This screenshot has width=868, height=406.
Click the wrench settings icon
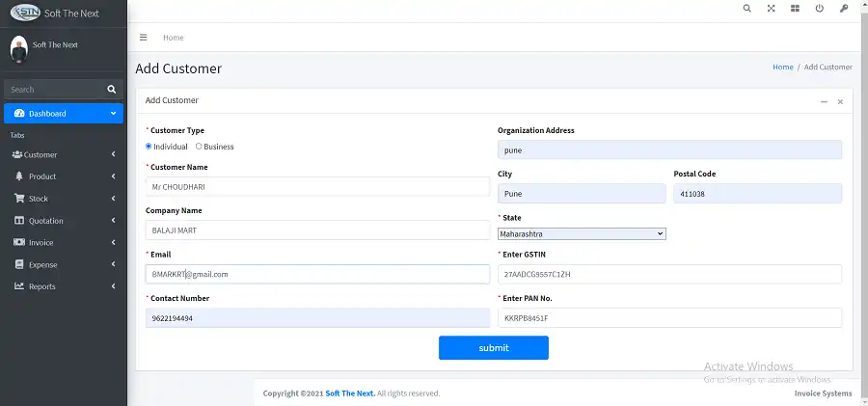tap(845, 9)
